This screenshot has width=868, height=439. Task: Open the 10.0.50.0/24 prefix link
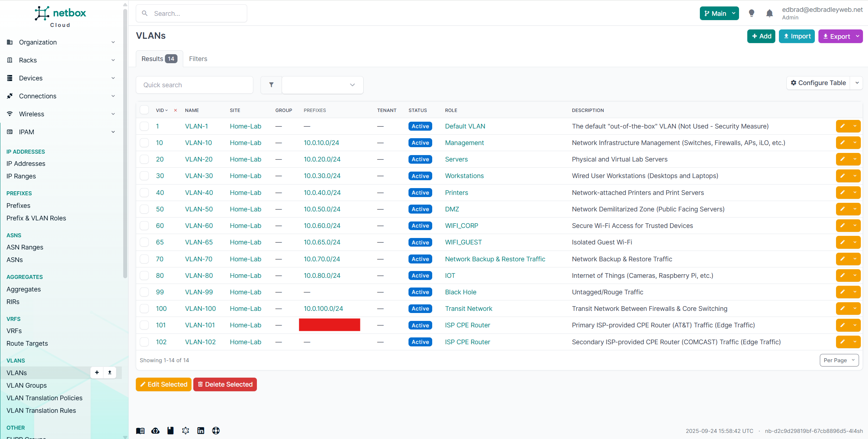click(x=322, y=209)
